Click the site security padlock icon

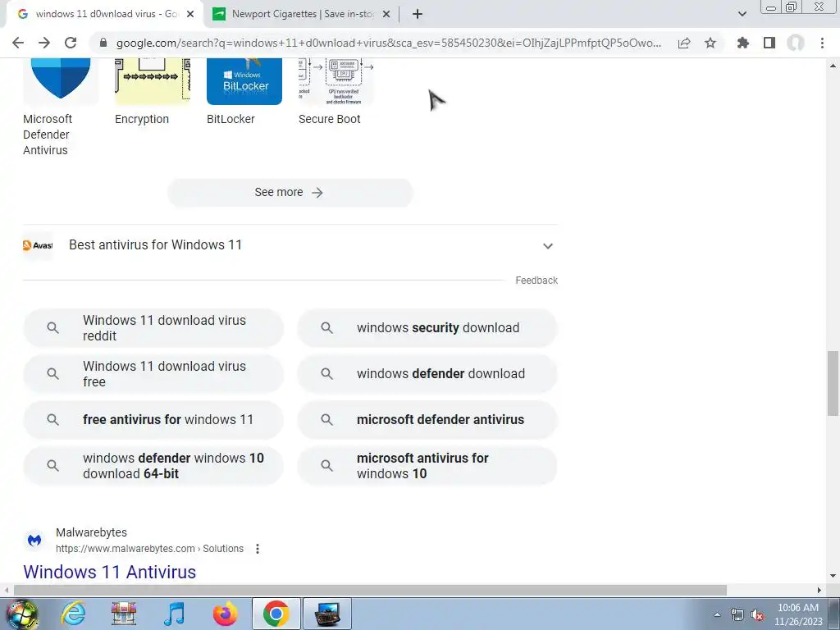pos(103,43)
